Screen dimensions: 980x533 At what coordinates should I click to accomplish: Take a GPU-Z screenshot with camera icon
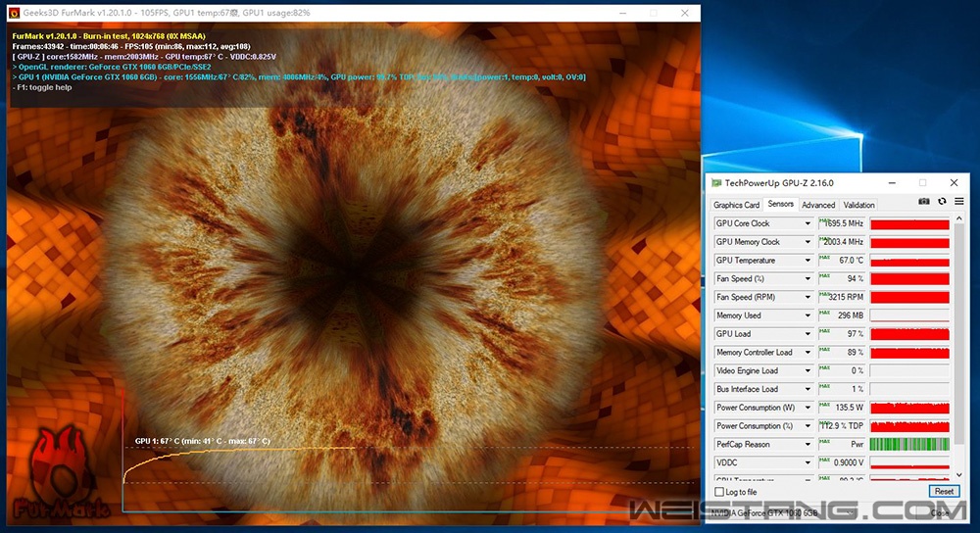pos(924,201)
